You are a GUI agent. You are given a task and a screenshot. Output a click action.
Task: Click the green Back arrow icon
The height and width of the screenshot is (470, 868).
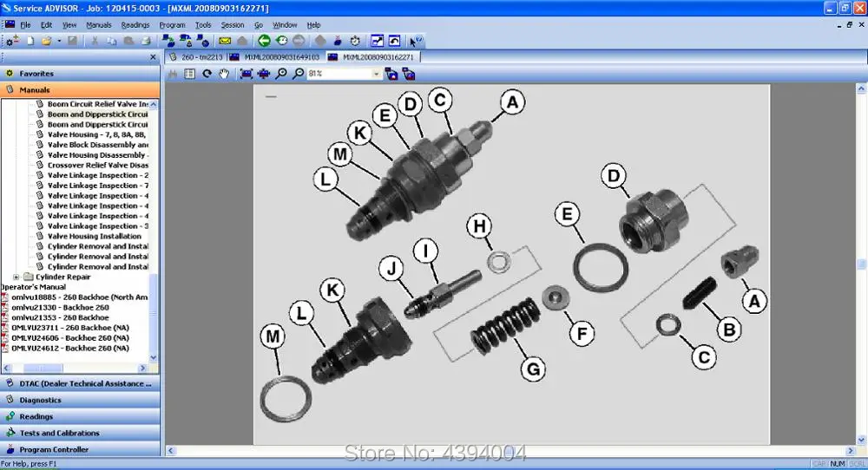click(x=264, y=41)
